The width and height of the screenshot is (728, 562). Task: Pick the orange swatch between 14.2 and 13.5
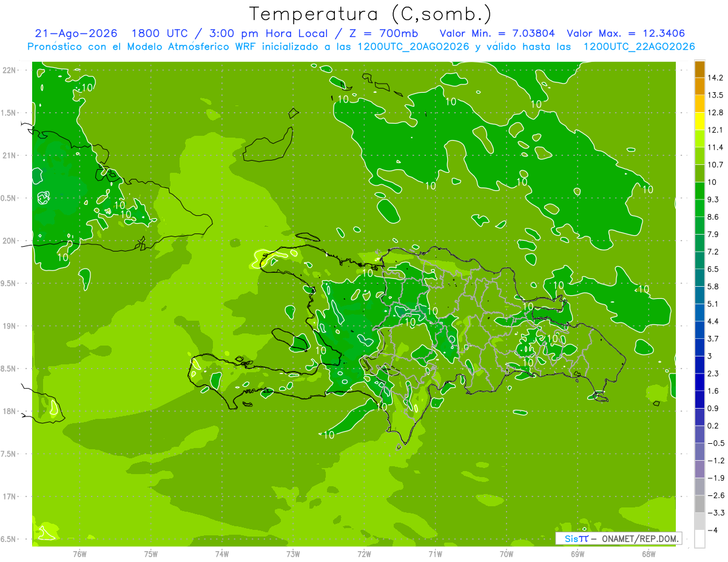pos(699,86)
